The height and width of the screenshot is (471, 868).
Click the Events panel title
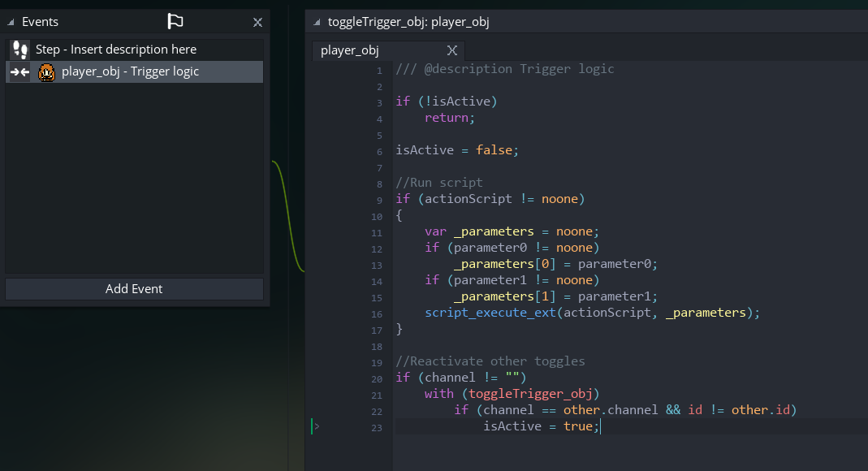[40, 22]
